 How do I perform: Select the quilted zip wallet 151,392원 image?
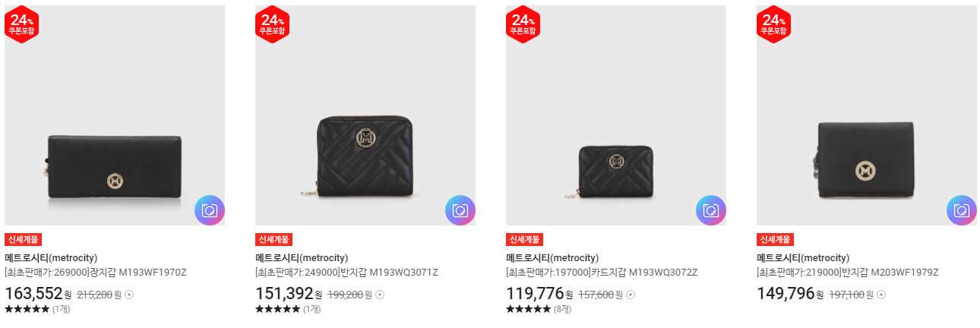[365, 115]
